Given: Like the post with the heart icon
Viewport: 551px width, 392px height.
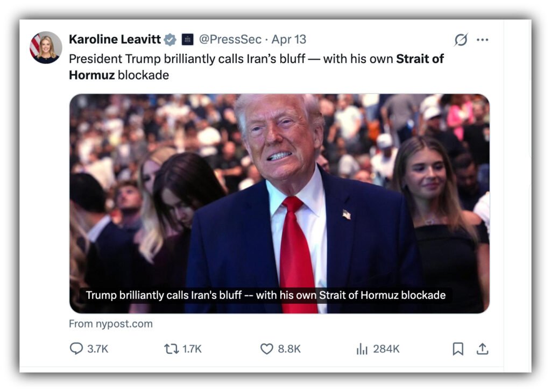Looking at the screenshot, I should (x=267, y=349).
